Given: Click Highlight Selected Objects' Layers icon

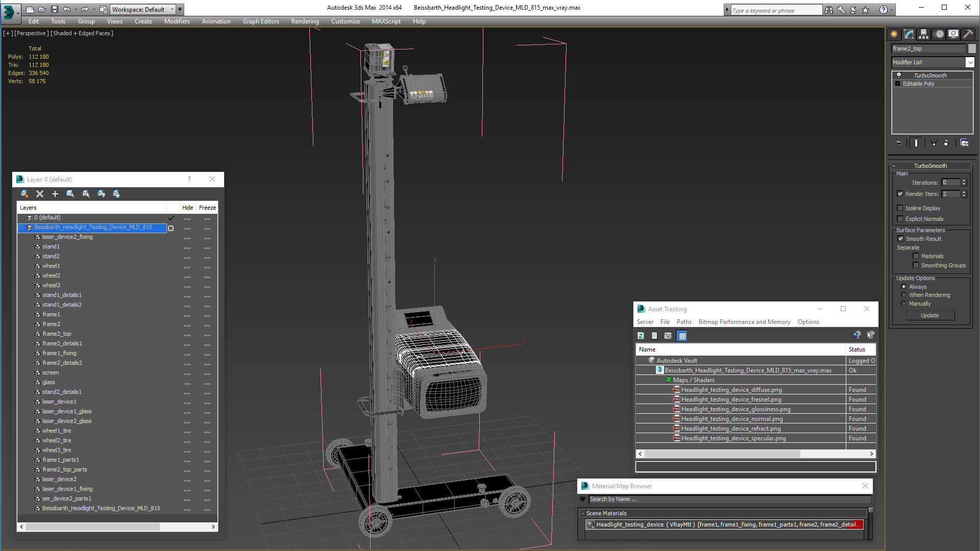Looking at the screenshot, I should click(x=86, y=194).
